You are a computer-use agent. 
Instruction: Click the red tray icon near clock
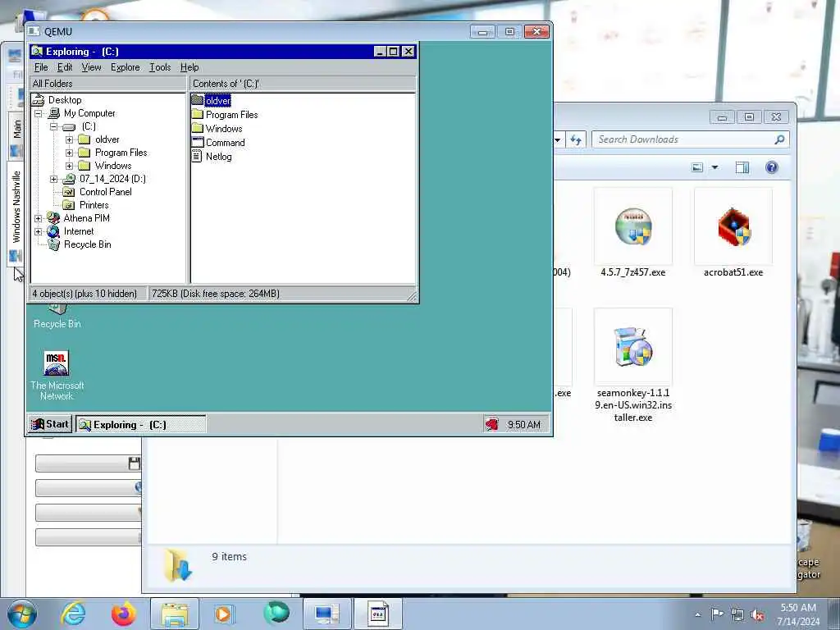tap(492, 425)
